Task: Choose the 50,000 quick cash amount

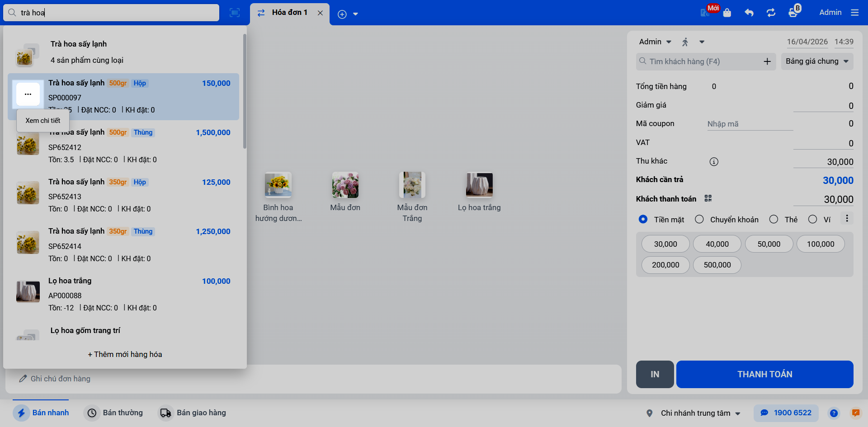Action: click(x=769, y=244)
